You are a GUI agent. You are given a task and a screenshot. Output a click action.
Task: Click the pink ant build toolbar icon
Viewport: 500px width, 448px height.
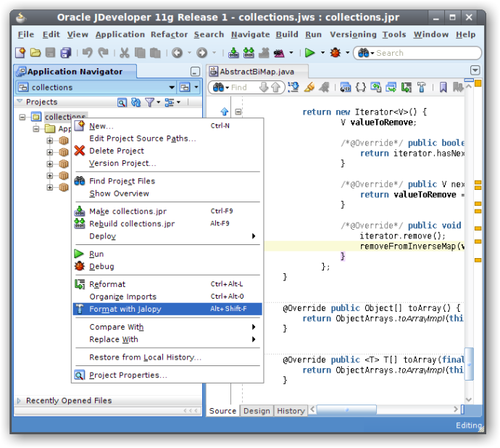[x=279, y=53]
